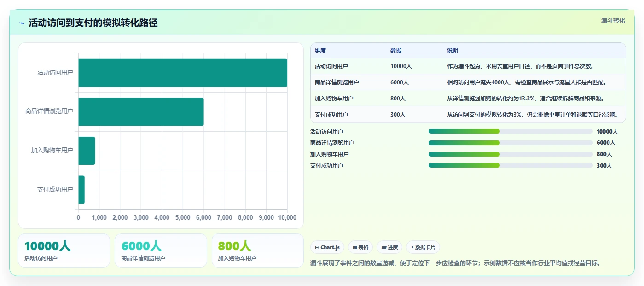Select the 加入购物车用户 bar in the chart
Viewport: 644px width, 286px height.
[x=87, y=151]
